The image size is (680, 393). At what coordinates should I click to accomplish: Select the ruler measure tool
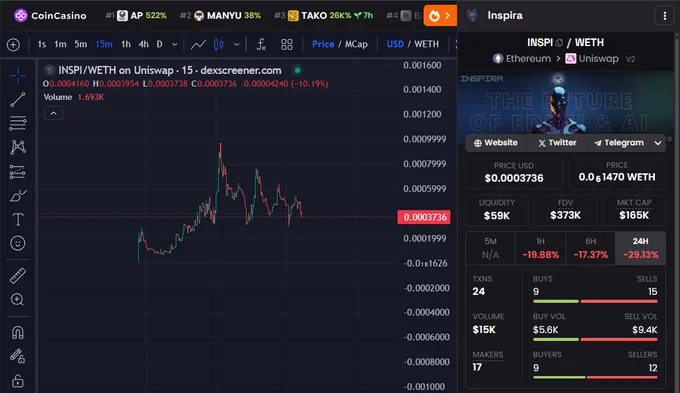tap(18, 275)
